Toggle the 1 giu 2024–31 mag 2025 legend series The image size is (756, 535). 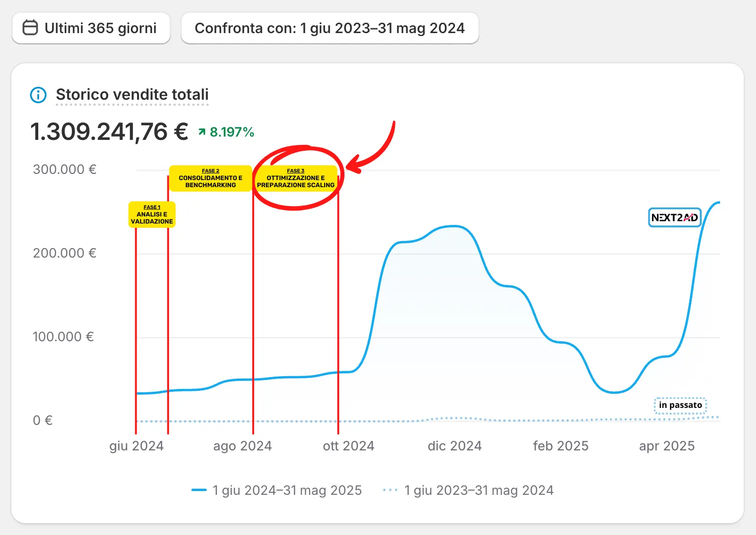pos(287,491)
